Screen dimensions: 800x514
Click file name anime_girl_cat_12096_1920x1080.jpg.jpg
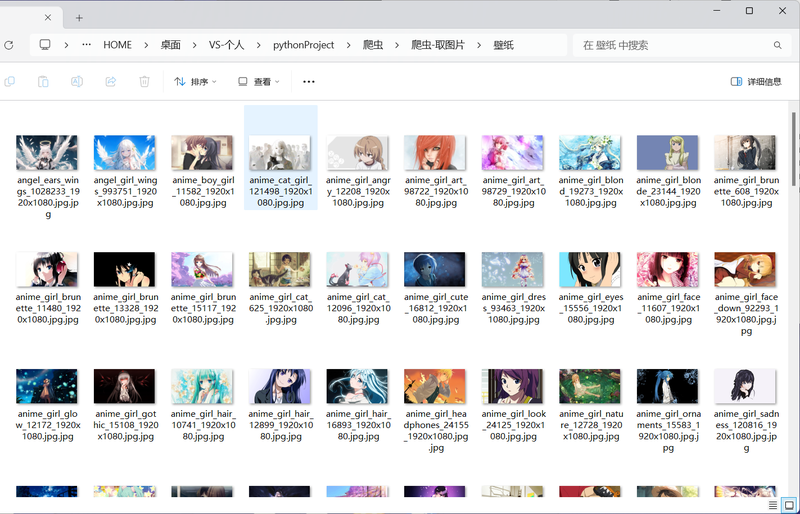358,308
